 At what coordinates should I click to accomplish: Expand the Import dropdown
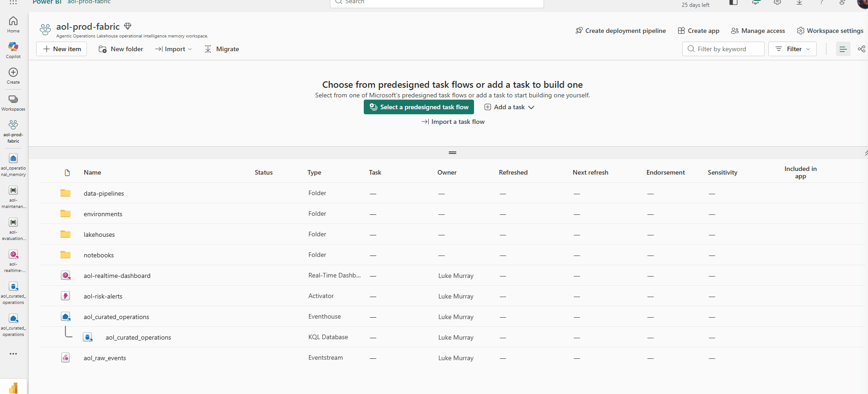(x=173, y=49)
